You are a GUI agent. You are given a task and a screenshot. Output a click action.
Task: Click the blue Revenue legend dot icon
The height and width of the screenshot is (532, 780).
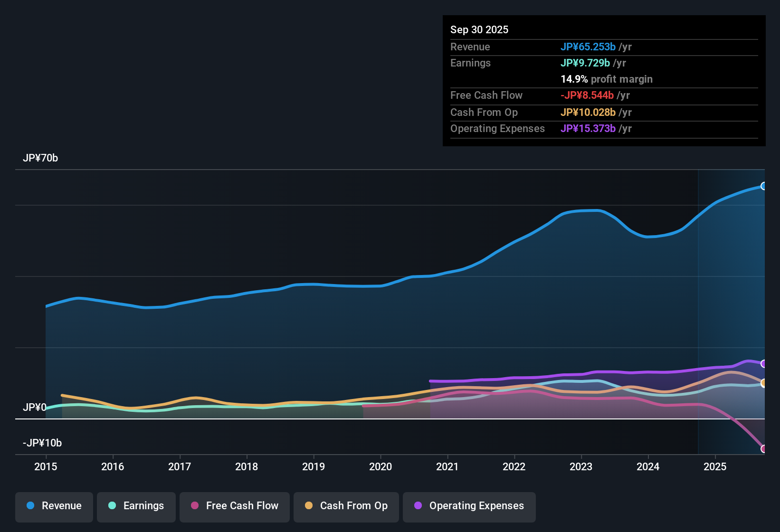coord(30,506)
